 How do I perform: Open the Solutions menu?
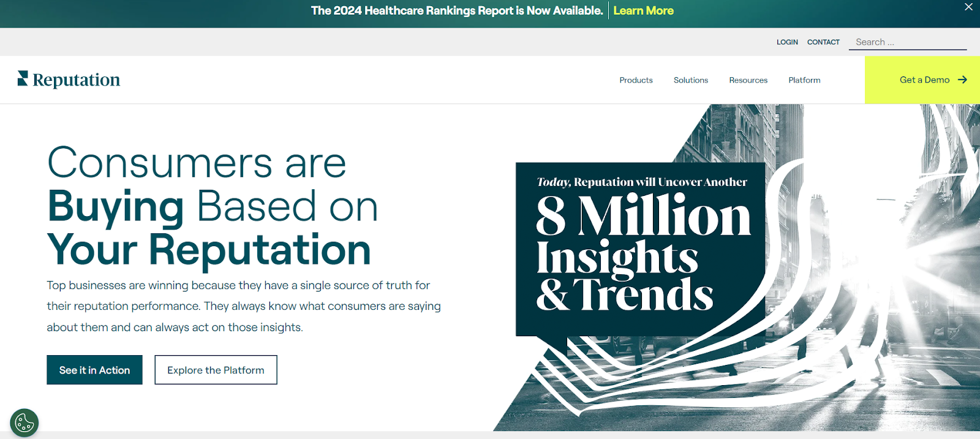[x=691, y=80]
